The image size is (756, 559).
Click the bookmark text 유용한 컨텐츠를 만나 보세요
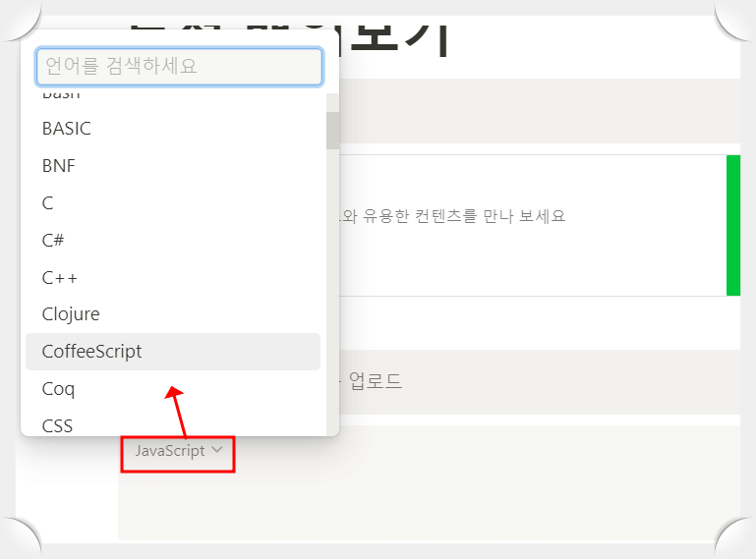point(464,216)
